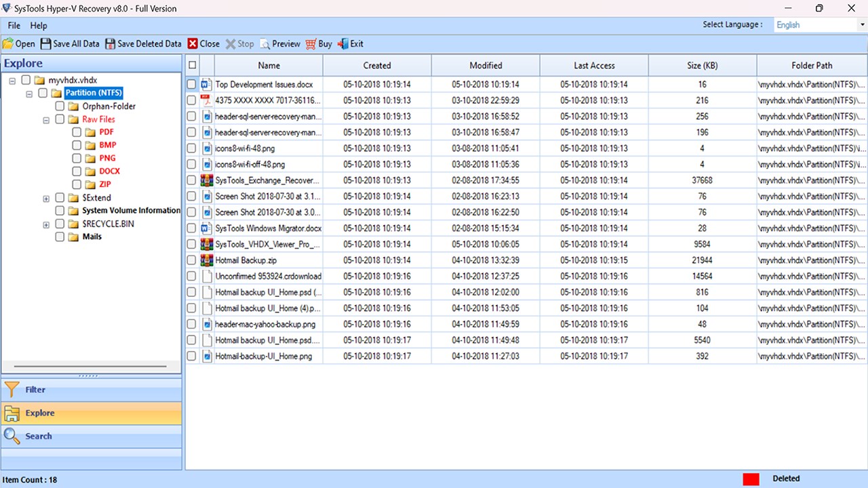Select the DOCX raw files folder
The height and width of the screenshot is (488, 868).
tap(109, 171)
